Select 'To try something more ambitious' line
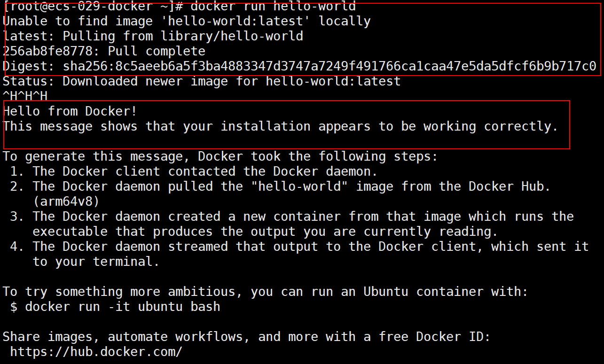The image size is (604, 364). tap(266, 292)
